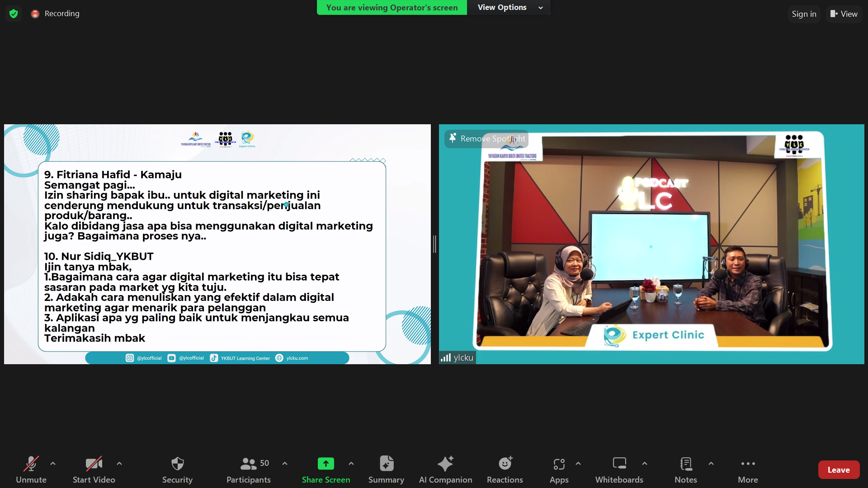Viewport: 868px width, 488px height.
Task: Click the Sign in button
Action: pos(804,14)
